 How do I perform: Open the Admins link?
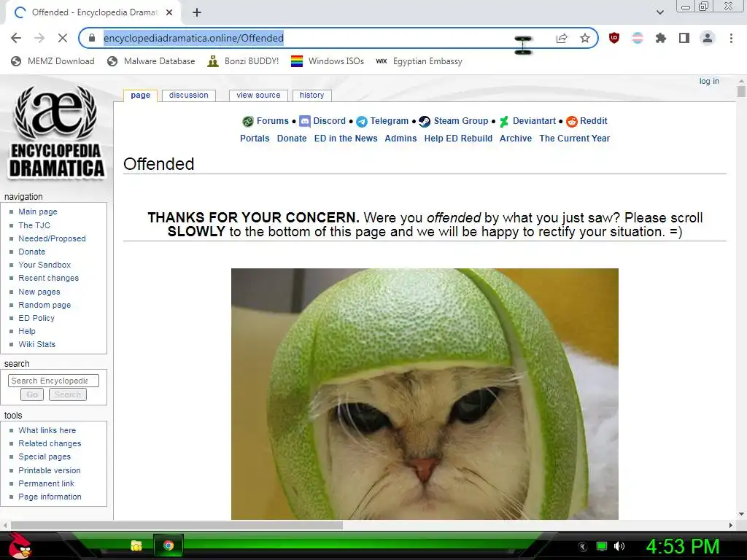pyautogui.click(x=400, y=138)
